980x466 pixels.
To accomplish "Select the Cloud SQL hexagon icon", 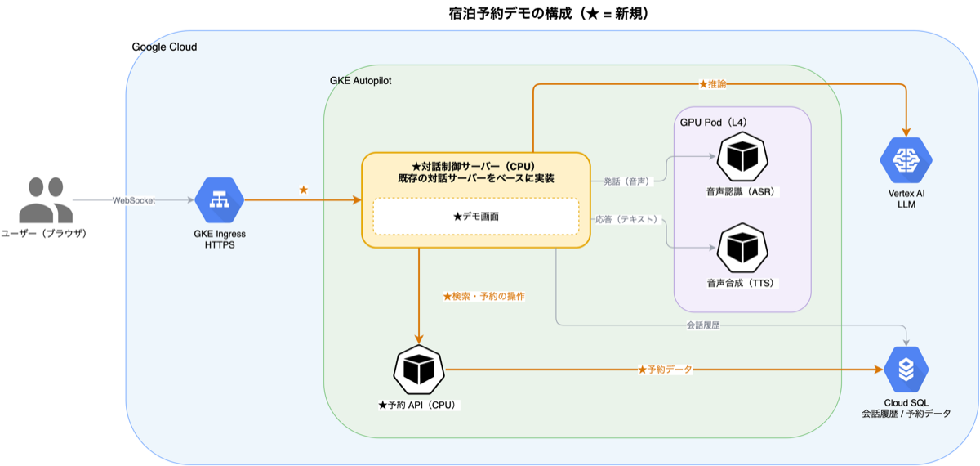I will click(x=906, y=370).
